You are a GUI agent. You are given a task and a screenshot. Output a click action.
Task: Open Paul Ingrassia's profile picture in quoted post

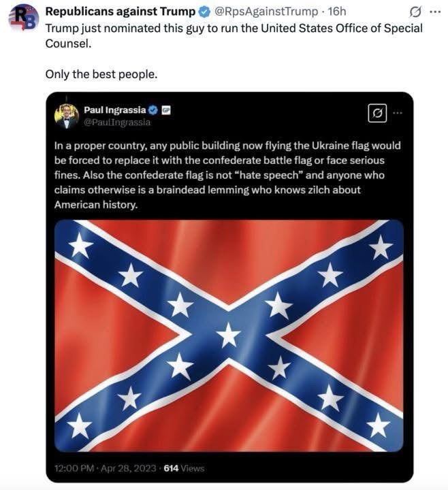pos(67,116)
